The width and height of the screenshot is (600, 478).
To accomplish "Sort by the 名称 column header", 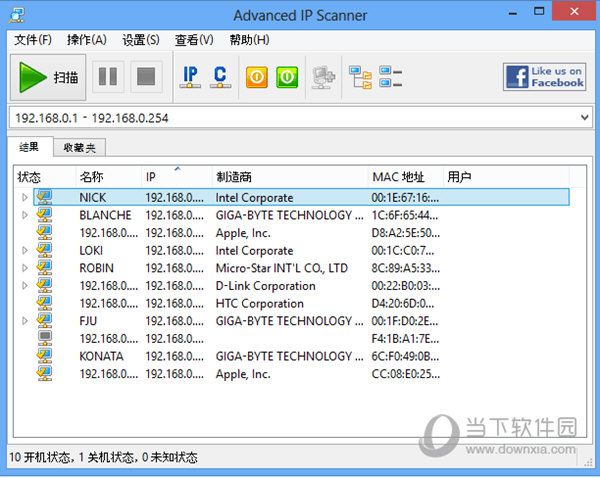I will pyautogui.click(x=109, y=177).
